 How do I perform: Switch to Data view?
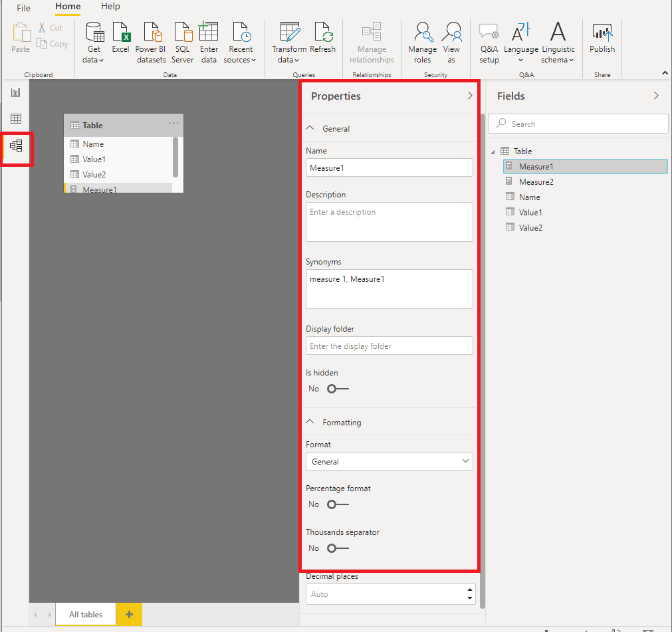coord(16,118)
